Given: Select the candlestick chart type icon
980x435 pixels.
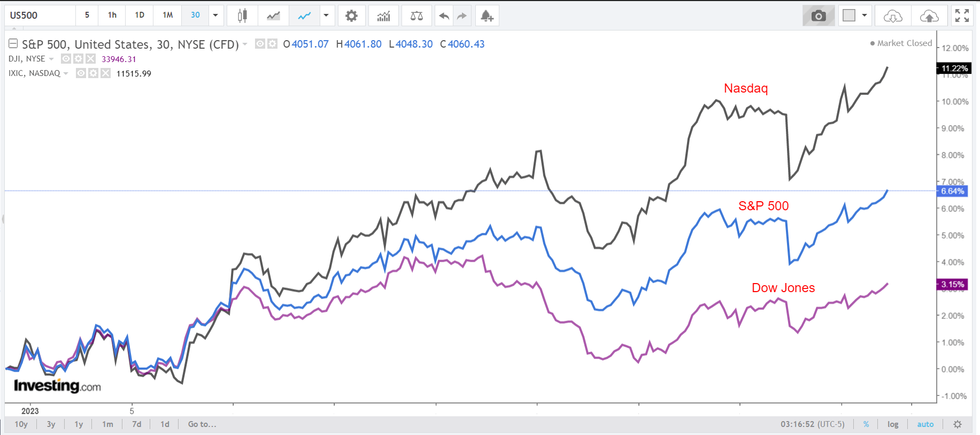Looking at the screenshot, I should 242,16.
